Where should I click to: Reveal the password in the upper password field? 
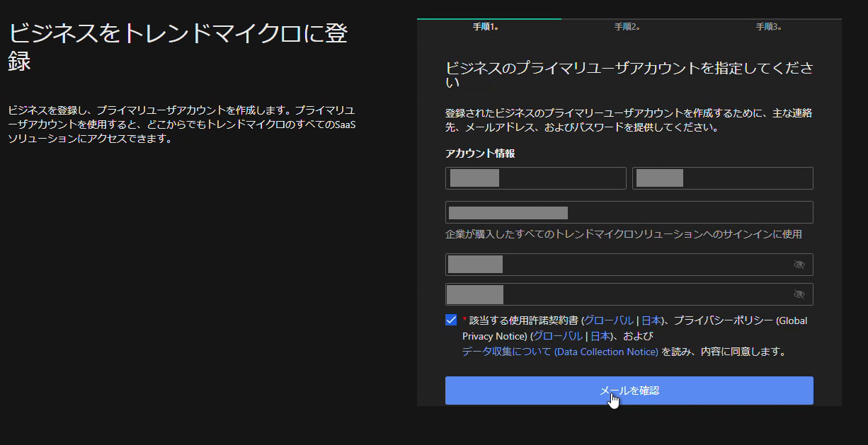tap(799, 265)
